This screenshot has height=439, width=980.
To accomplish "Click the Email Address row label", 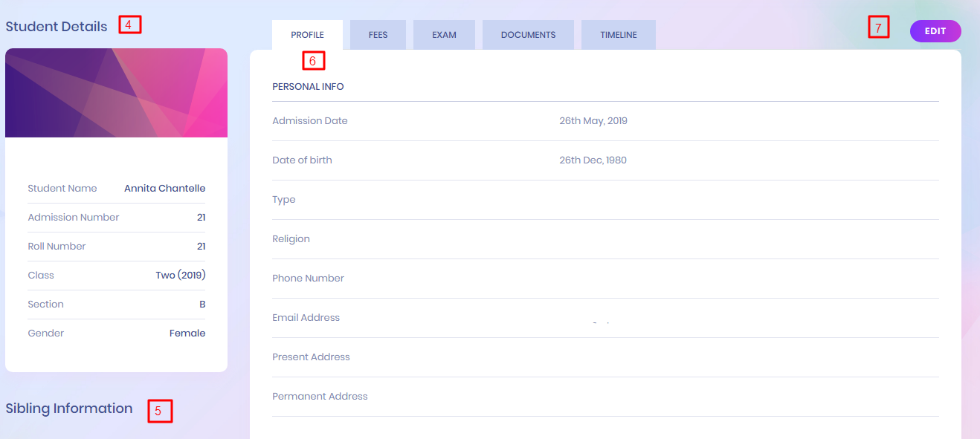I will [x=306, y=318].
